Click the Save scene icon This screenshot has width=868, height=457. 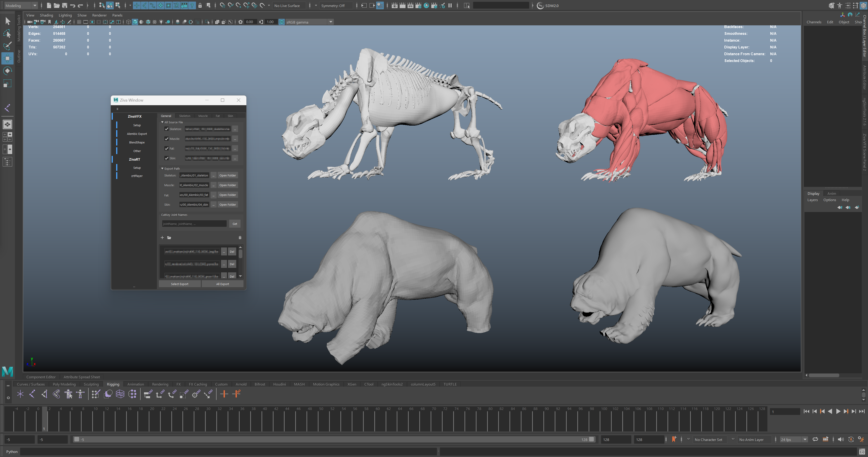65,5
